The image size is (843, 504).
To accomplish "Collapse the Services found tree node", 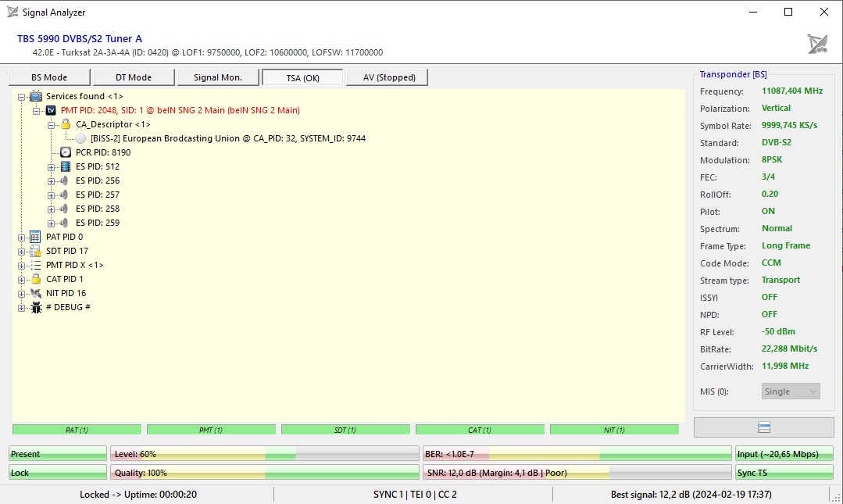I will pyautogui.click(x=22, y=98).
